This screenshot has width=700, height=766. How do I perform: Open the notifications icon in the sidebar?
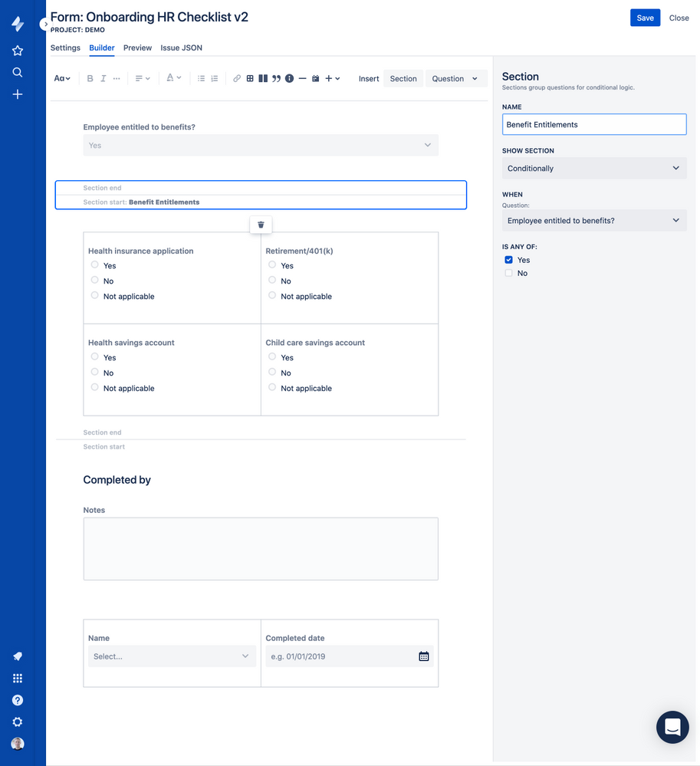pos(18,656)
